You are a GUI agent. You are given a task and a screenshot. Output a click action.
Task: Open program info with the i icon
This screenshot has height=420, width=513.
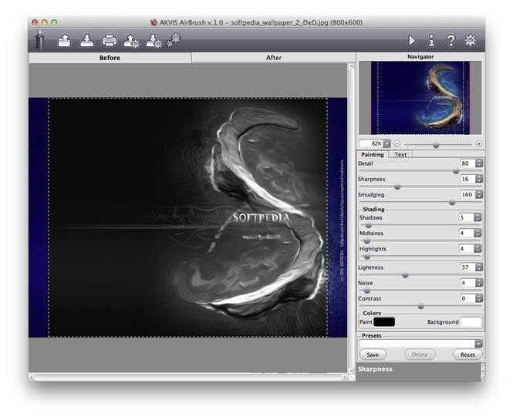tap(431, 41)
